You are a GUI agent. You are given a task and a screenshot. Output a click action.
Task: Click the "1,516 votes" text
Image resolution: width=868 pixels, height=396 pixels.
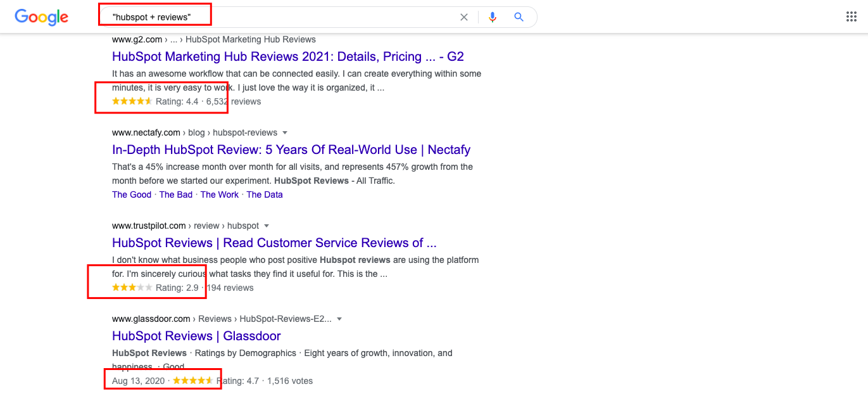pyautogui.click(x=290, y=381)
